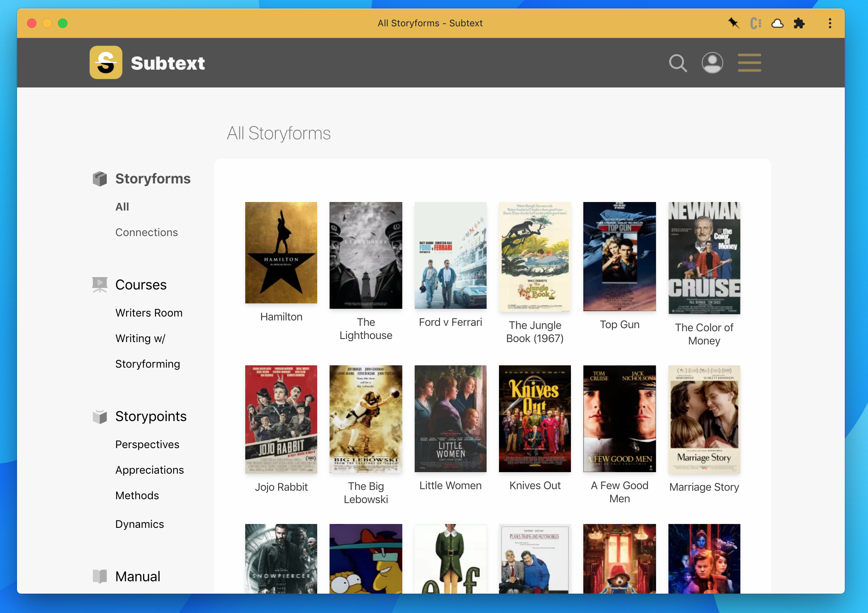
Task: Open the Marriage Story poster thumbnail
Action: [x=704, y=420]
